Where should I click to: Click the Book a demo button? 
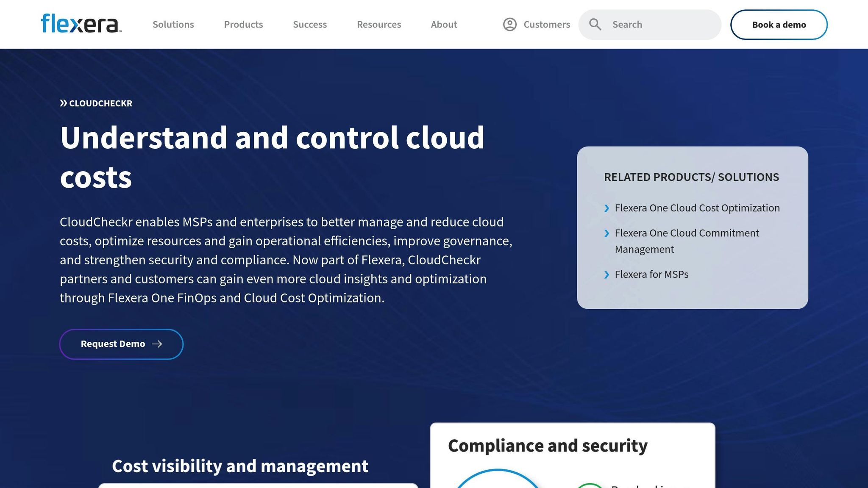point(779,24)
